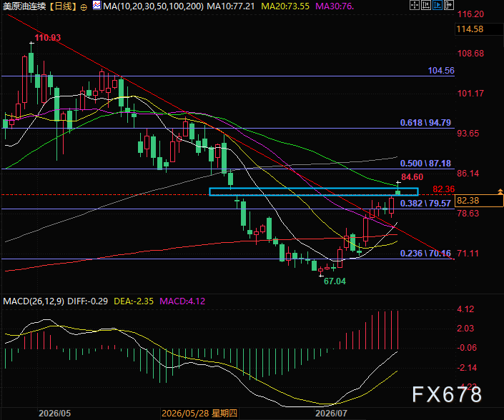
Task: Click the 0.382\79.57 Fibonacci level label
Action: [x=425, y=204]
